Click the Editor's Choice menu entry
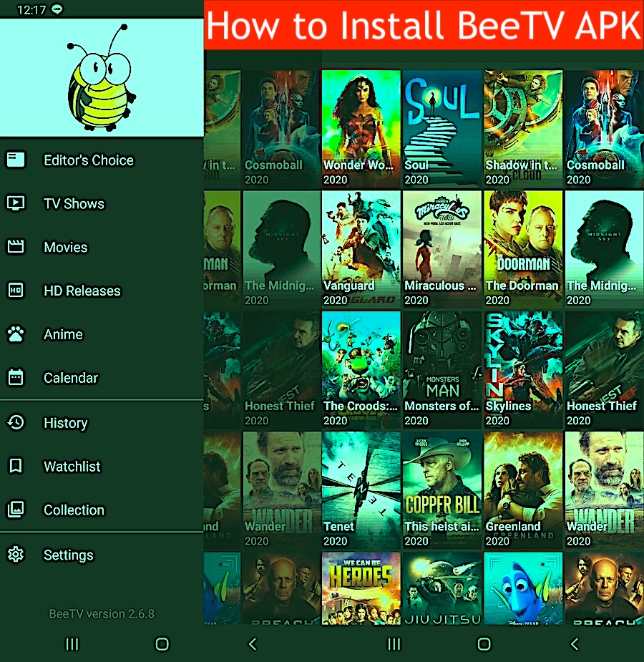Image resolution: width=644 pixels, height=662 pixels. click(88, 160)
